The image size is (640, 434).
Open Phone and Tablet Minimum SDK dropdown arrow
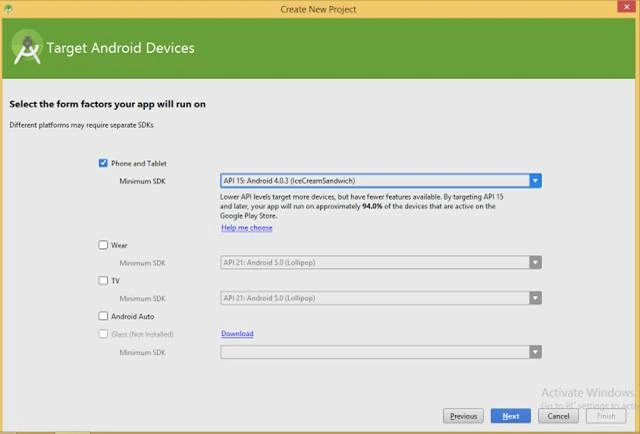pyautogui.click(x=536, y=181)
